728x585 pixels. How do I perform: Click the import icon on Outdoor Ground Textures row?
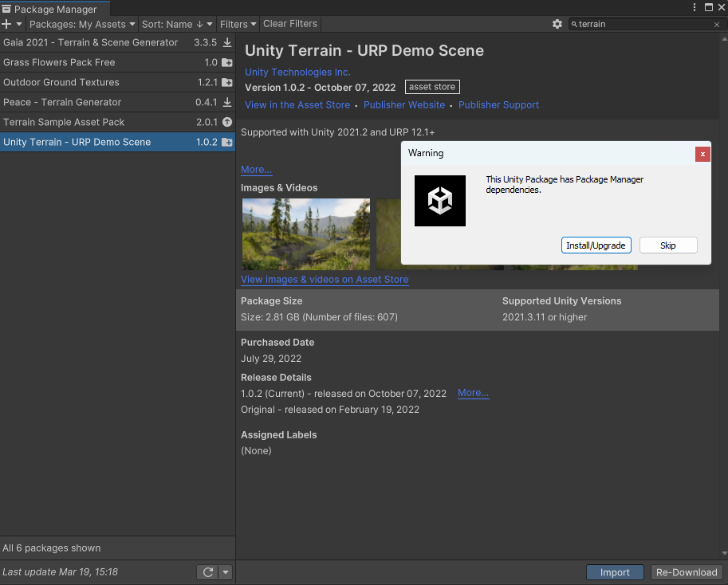227,82
